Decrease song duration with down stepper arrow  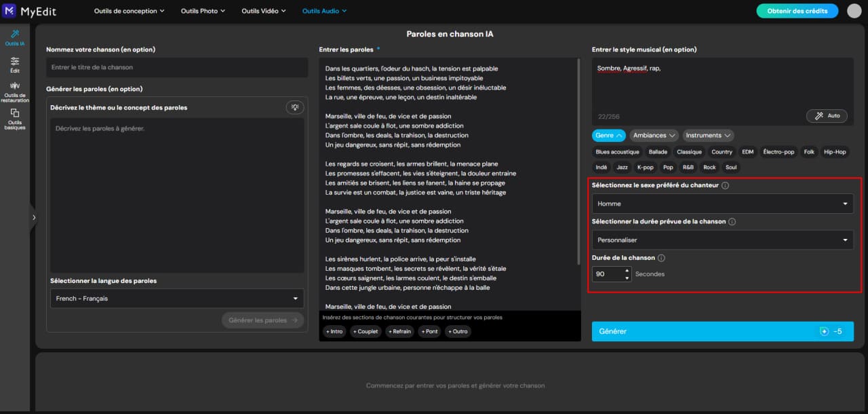(x=627, y=278)
